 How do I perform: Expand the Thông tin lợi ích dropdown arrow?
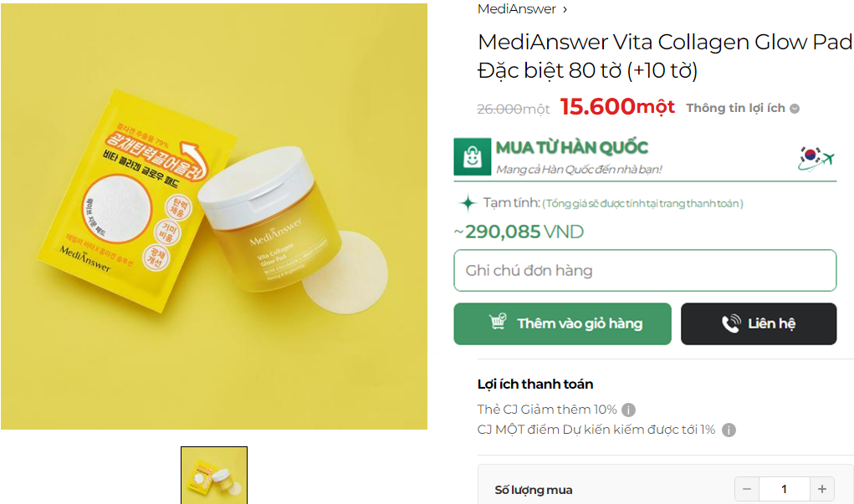tap(795, 109)
